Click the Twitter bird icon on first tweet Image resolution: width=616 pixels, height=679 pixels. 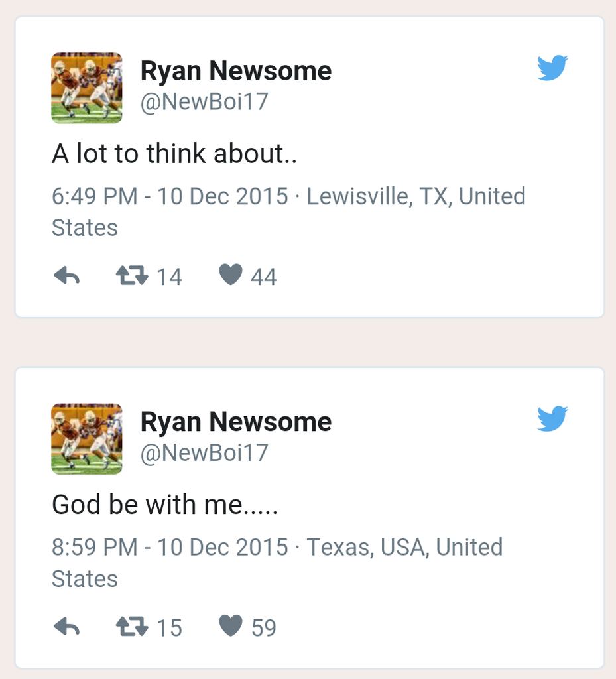(x=552, y=68)
